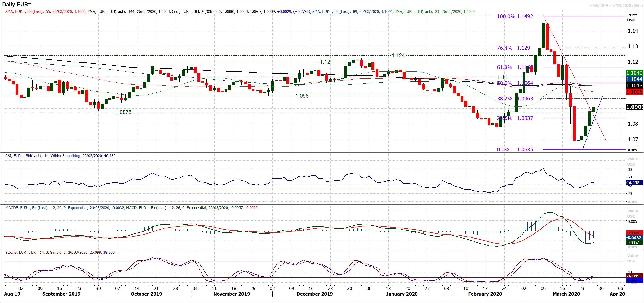
Task: Click 'February 2020' on the time axis
Action: click(x=485, y=294)
